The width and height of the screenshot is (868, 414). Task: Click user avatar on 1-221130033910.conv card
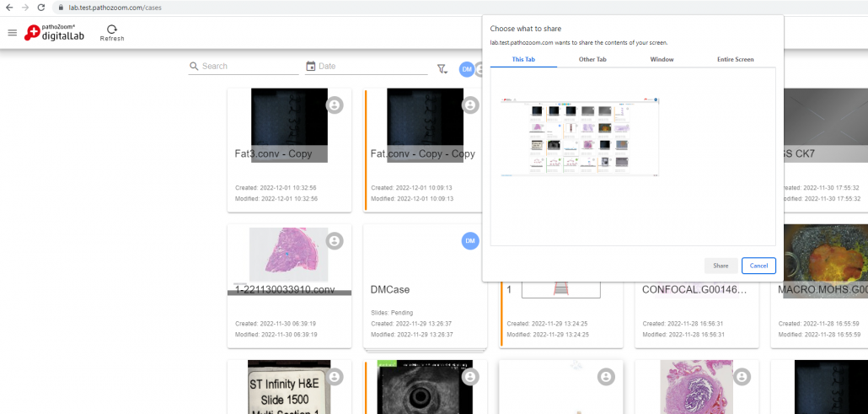click(x=335, y=241)
